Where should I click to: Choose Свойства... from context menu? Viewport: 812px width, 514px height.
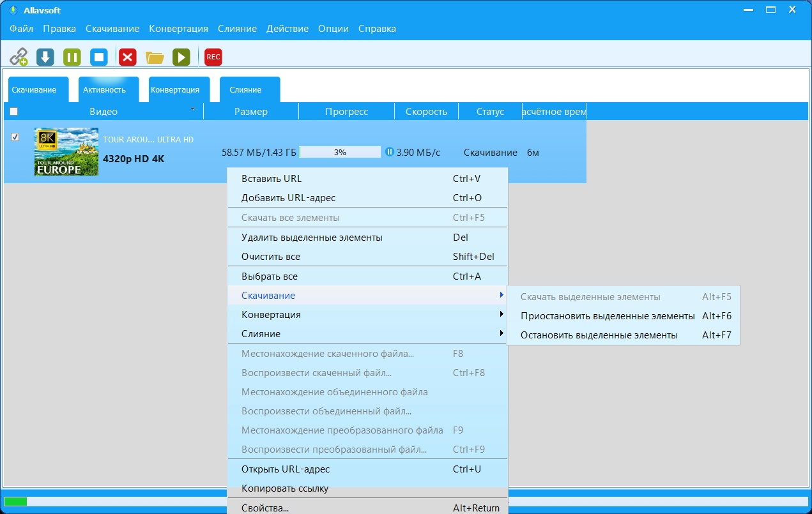pyautogui.click(x=367, y=508)
